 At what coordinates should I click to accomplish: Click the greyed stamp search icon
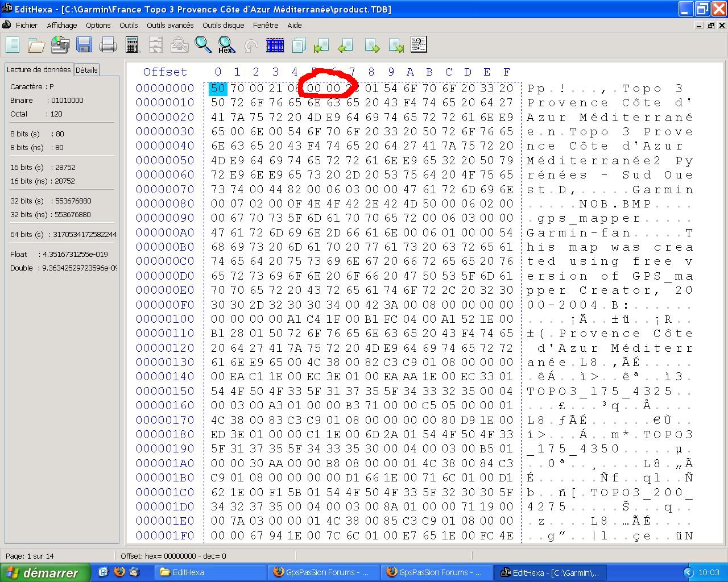(x=180, y=45)
